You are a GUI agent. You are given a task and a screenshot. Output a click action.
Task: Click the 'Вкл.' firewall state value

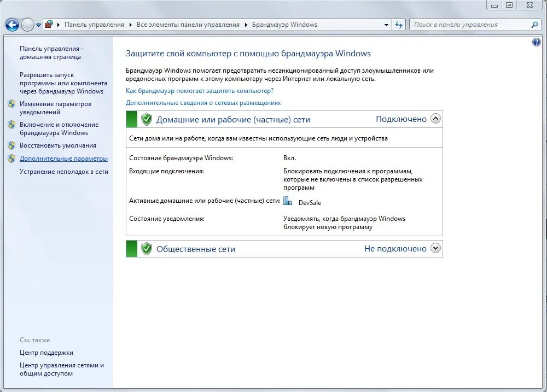point(289,158)
